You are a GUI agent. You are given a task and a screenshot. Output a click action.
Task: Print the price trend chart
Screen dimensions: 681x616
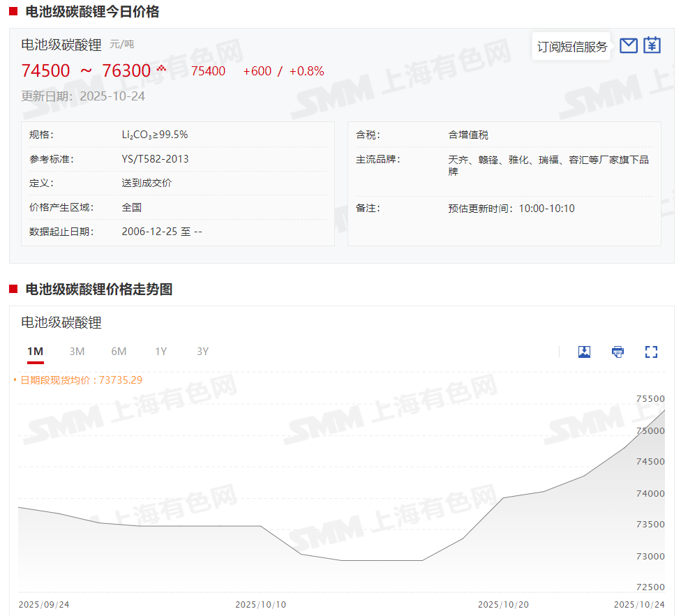pos(618,352)
